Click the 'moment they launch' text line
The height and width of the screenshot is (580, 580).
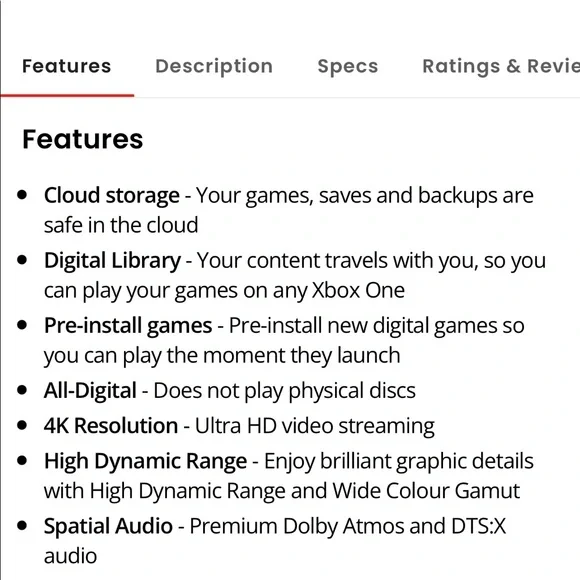coord(222,356)
